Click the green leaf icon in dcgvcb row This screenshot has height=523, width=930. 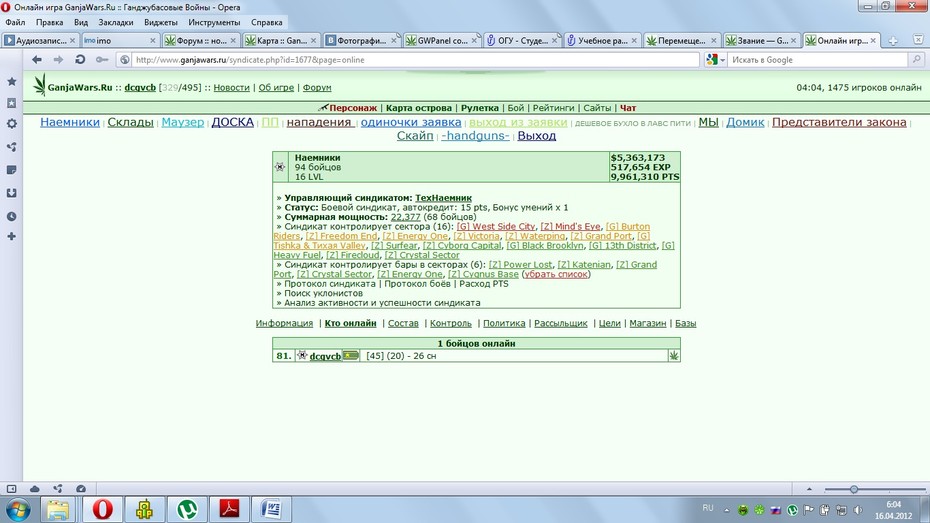point(674,356)
